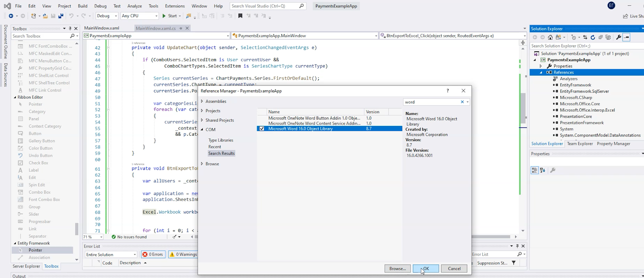The height and width of the screenshot is (278, 644).
Task: Collapse the References node in Solution Explorer
Action: [541, 72]
